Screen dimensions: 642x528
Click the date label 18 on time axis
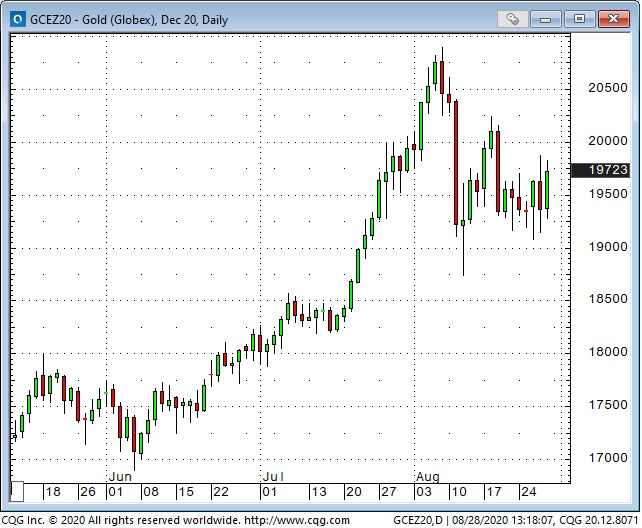pyautogui.click(x=53, y=492)
